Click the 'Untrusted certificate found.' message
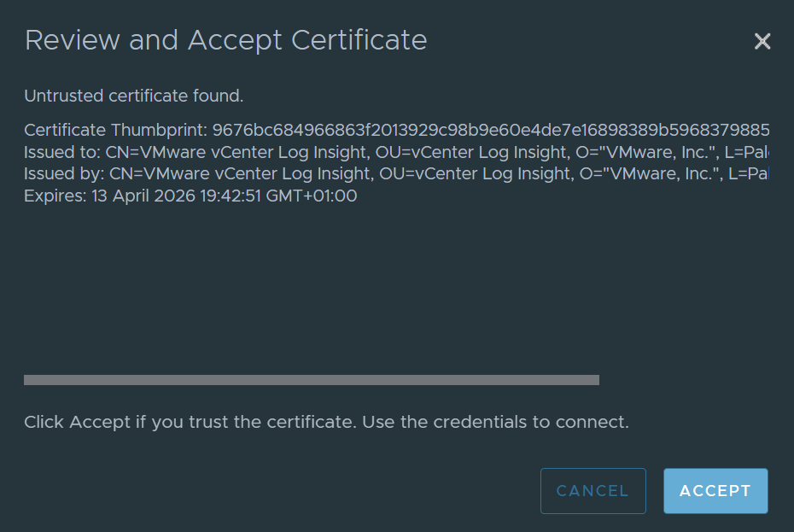 click(x=134, y=96)
